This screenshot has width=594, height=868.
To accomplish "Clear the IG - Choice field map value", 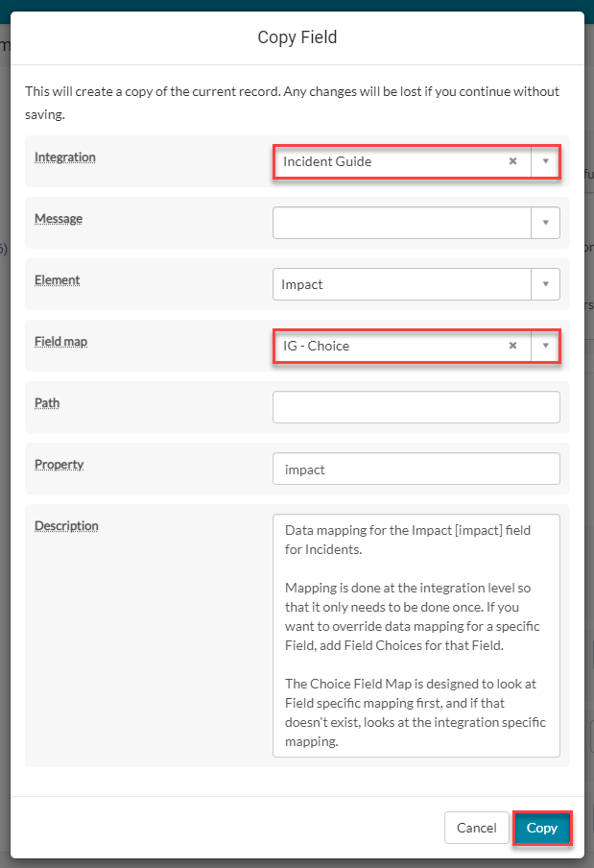I will point(512,346).
